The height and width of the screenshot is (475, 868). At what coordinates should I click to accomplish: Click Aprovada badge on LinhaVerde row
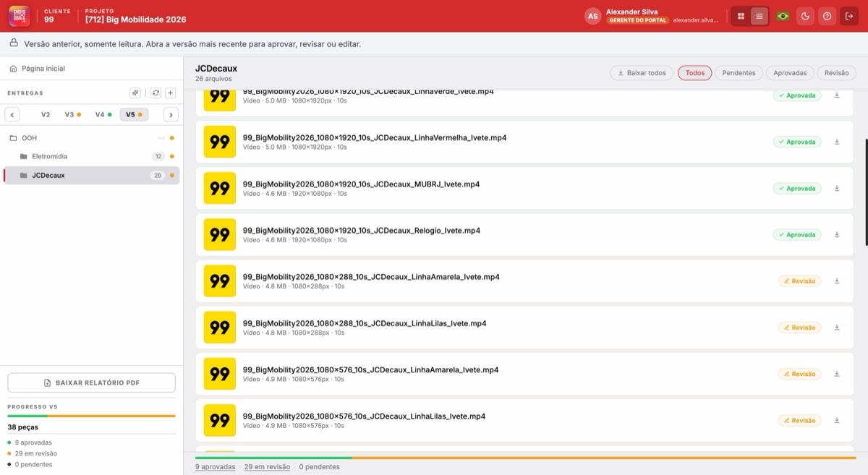[797, 95]
